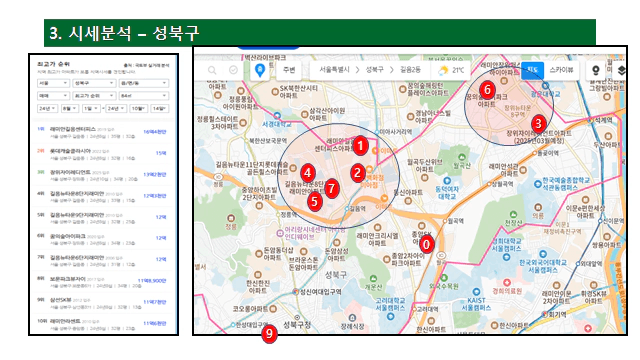This screenshot has width=640, height=360.
Task: Open the start day 1일 dropdown
Action: pyautogui.click(x=91, y=109)
